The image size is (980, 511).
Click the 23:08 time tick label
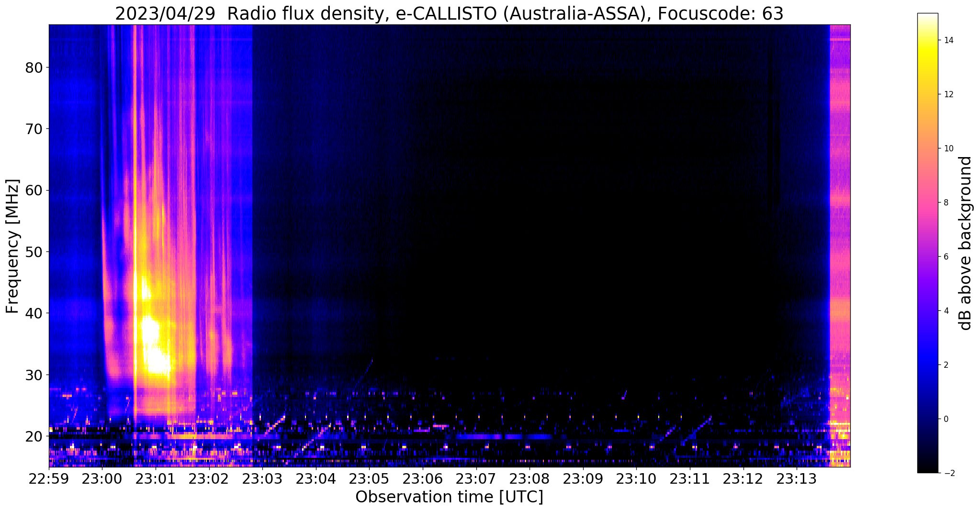click(x=529, y=479)
